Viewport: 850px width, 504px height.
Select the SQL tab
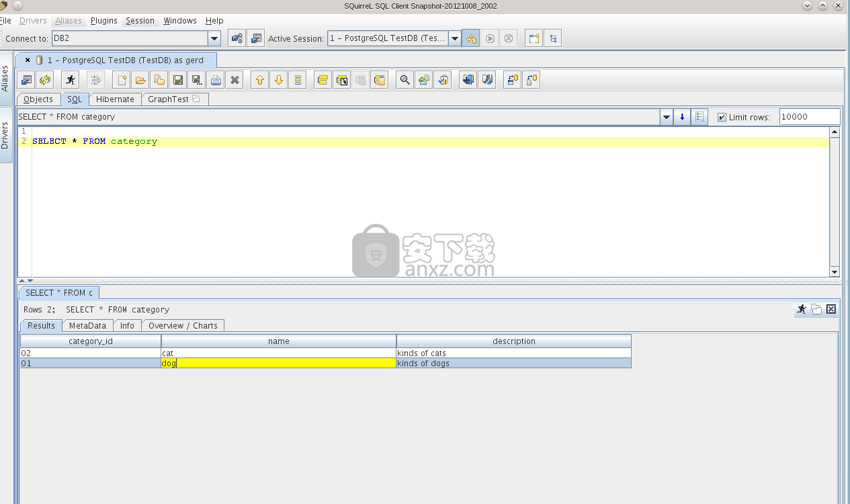pos(75,99)
